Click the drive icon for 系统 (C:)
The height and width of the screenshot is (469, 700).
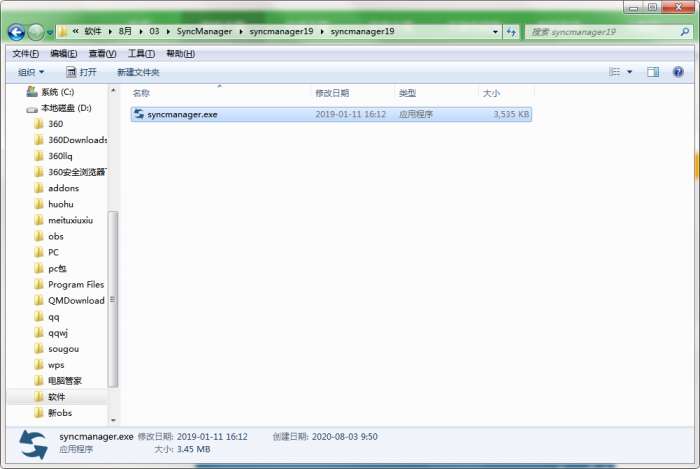tap(32, 91)
